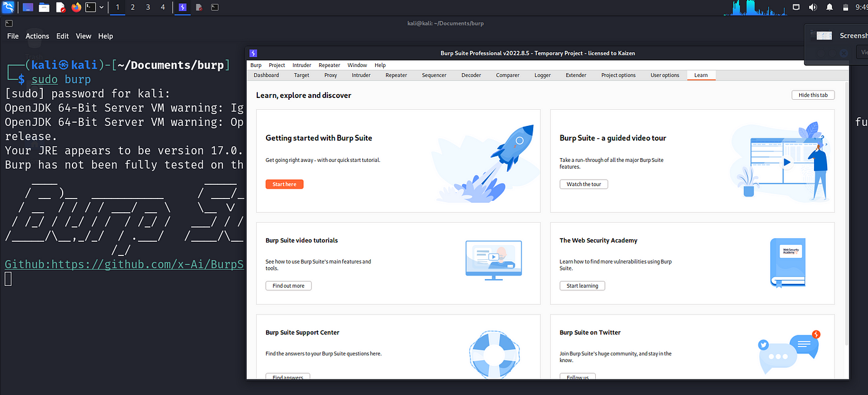The image size is (868, 395).
Task: Open the terminal File menu
Action: point(12,36)
